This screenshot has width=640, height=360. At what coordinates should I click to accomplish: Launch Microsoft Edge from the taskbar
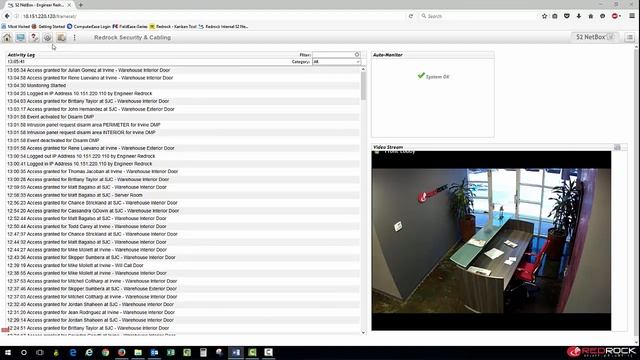73,352
